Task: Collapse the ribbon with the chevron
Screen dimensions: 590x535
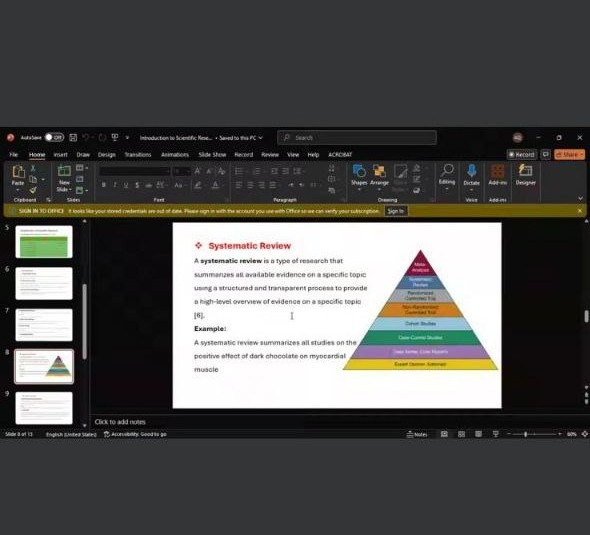Action: [581, 198]
